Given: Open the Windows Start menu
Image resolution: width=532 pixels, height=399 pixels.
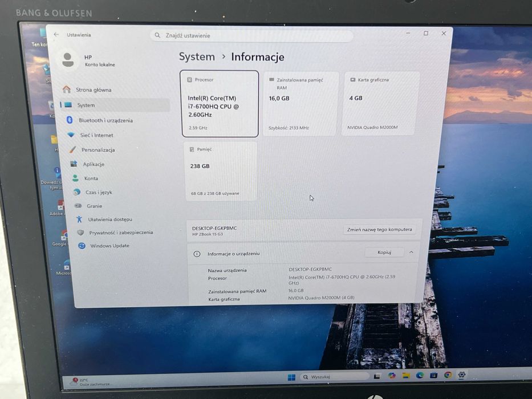Looking at the screenshot, I should point(291,377).
